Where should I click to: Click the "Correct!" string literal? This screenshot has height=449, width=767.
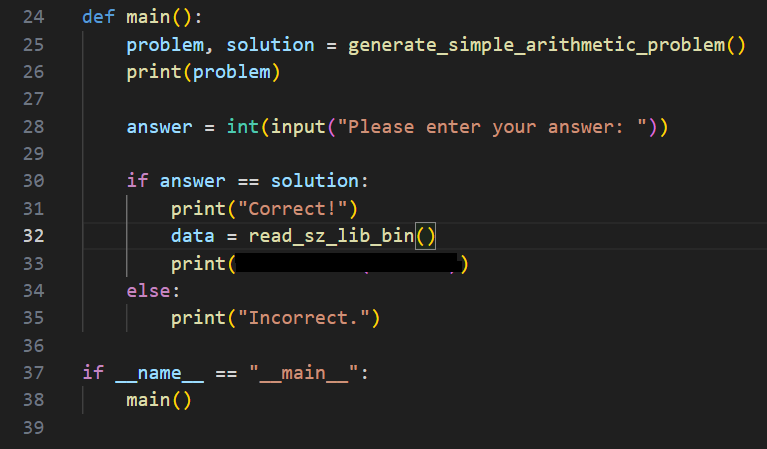click(293, 209)
